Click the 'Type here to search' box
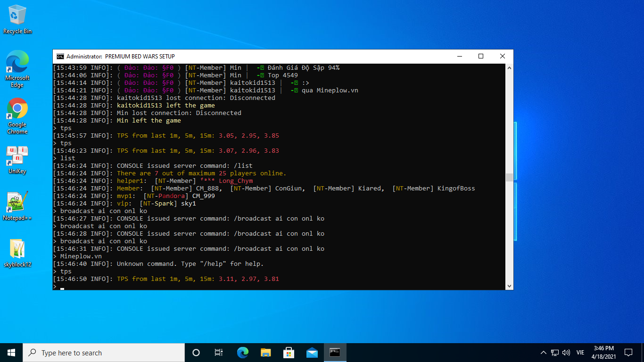The height and width of the screenshot is (362, 644). tap(104, 353)
